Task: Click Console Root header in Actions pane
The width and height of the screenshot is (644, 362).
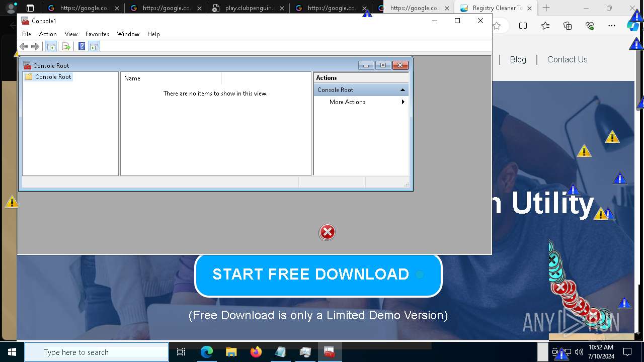Action: tap(361, 90)
